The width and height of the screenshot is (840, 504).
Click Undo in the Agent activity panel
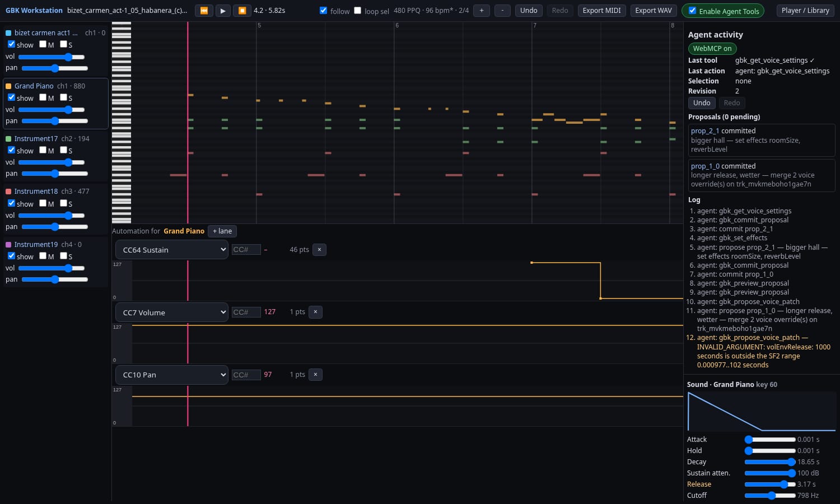point(702,103)
